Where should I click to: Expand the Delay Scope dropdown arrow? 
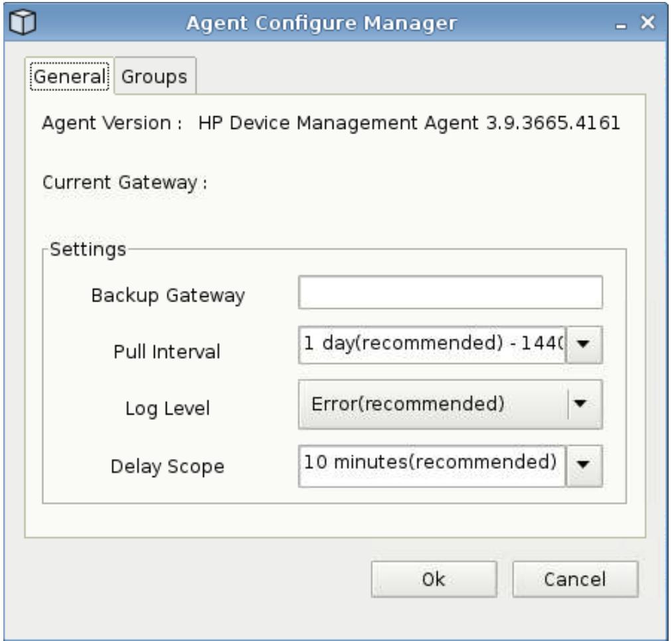[583, 465]
